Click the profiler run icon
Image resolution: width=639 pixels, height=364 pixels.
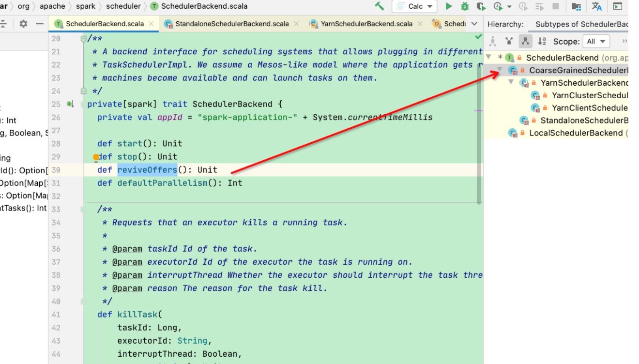click(498, 6)
